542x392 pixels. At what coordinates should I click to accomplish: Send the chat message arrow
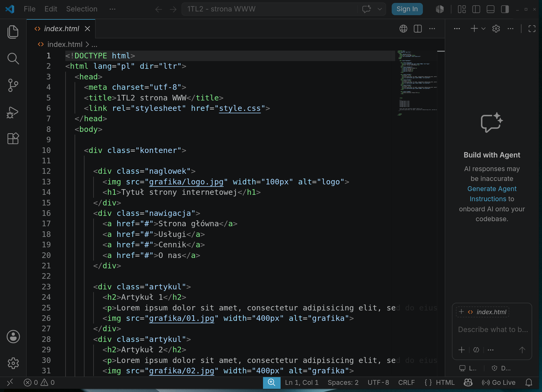click(x=522, y=350)
